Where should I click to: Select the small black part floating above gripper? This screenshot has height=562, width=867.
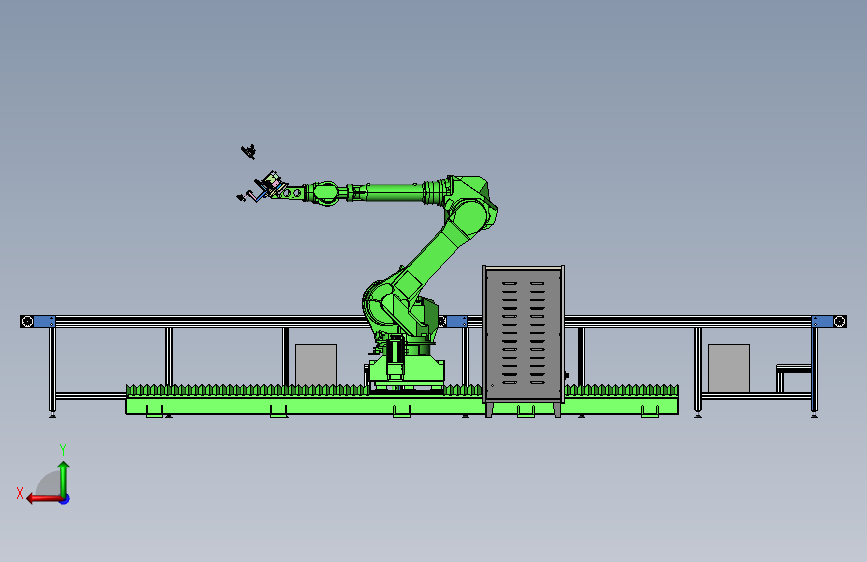point(249,151)
